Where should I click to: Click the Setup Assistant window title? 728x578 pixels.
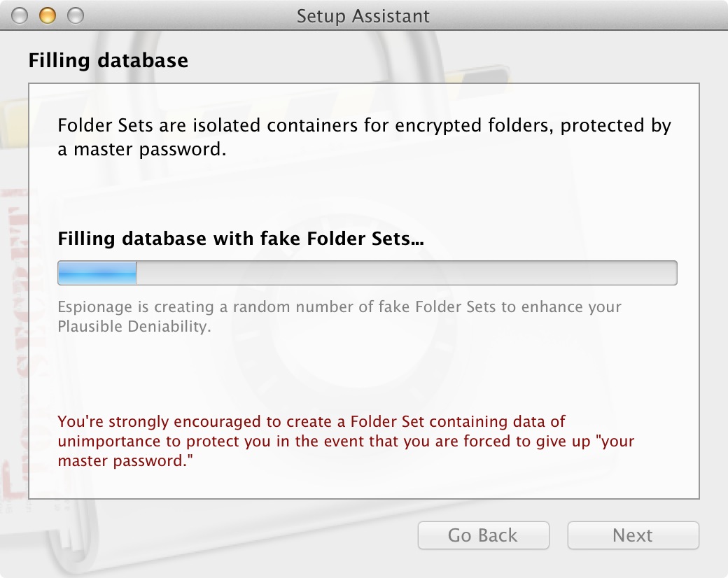[x=363, y=16]
